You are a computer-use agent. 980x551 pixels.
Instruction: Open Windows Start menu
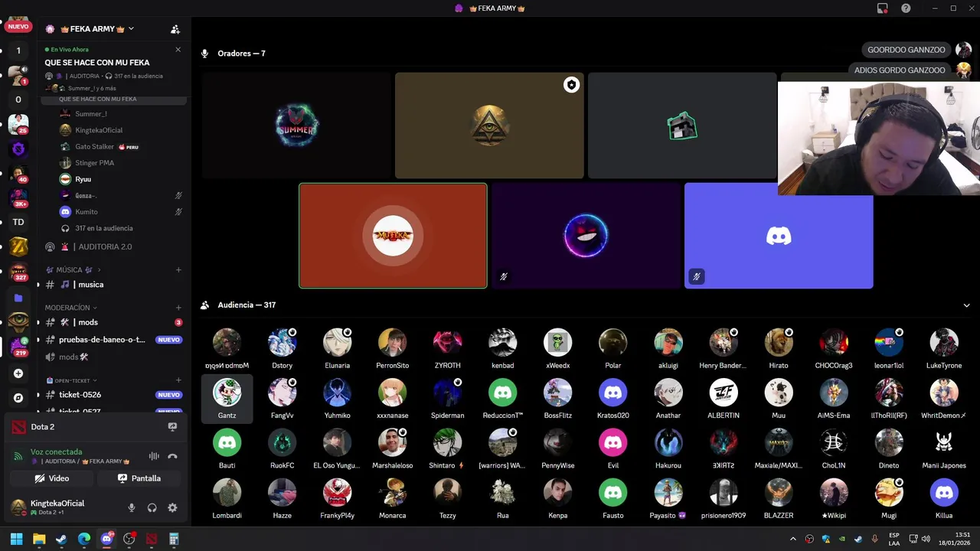tap(16, 540)
